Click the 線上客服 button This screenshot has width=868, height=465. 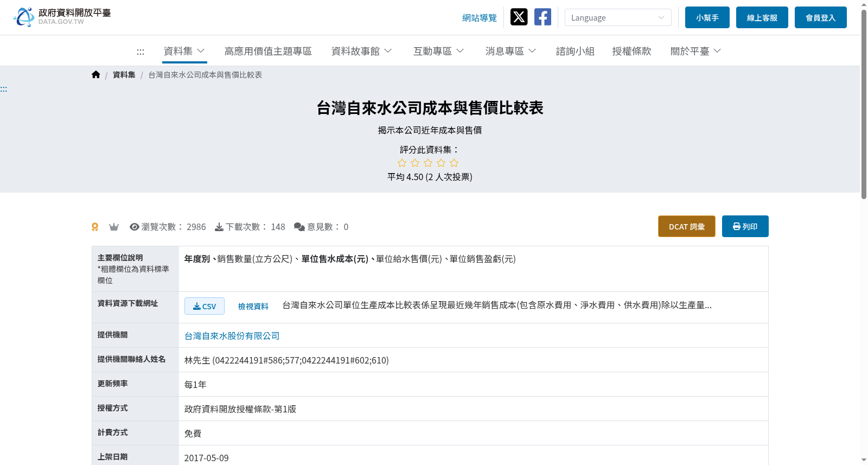(x=762, y=17)
